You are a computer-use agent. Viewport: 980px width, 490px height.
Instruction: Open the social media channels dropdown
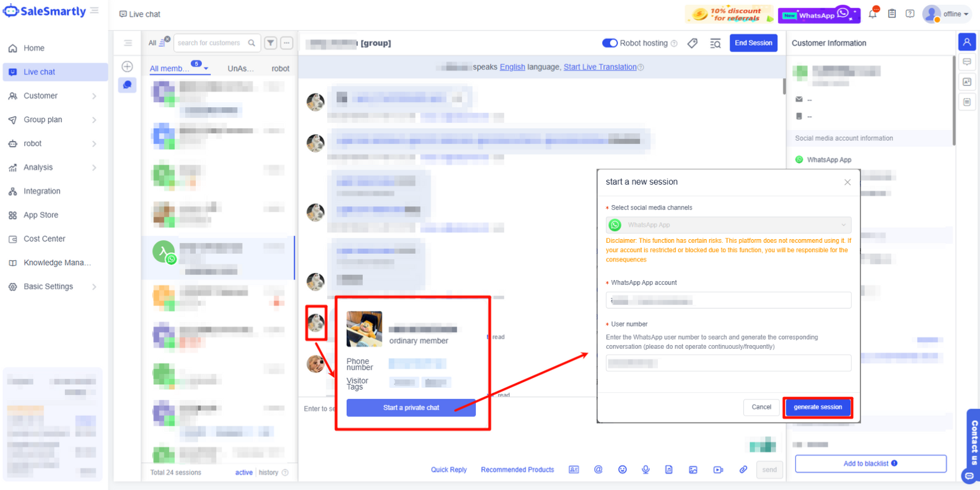click(728, 225)
